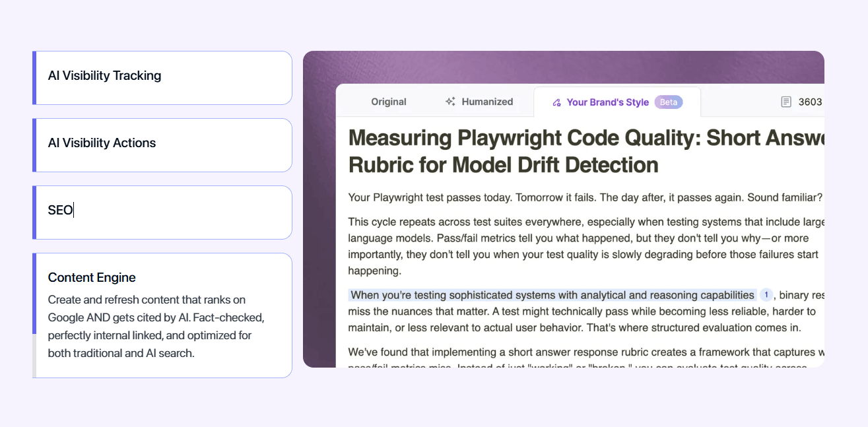The height and width of the screenshot is (427, 868).
Task: Click the Content Engine description text
Action: coord(156,326)
